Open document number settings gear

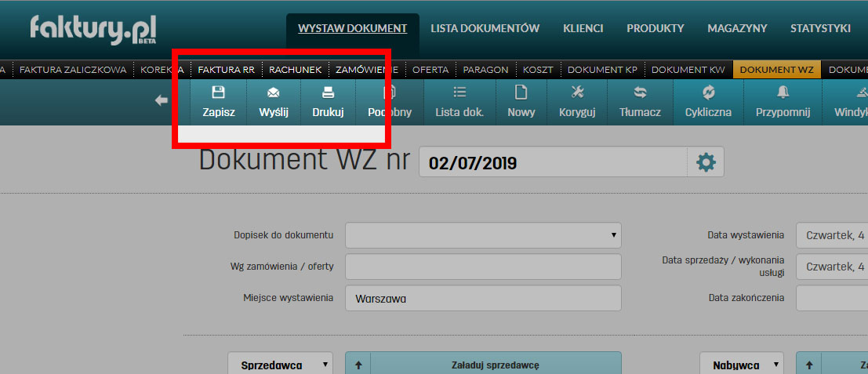point(706,162)
